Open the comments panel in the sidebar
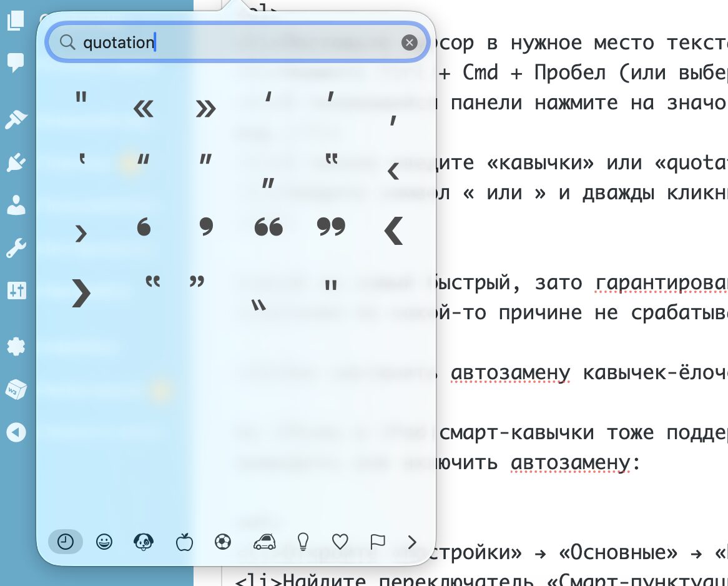The width and height of the screenshot is (728, 586). [x=16, y=62]
